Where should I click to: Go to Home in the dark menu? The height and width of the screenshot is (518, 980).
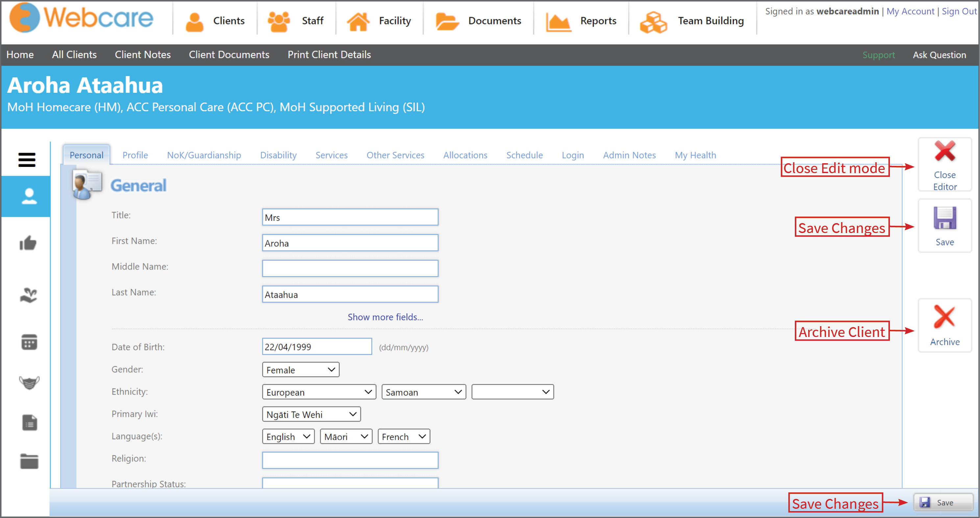coord(20,54)
